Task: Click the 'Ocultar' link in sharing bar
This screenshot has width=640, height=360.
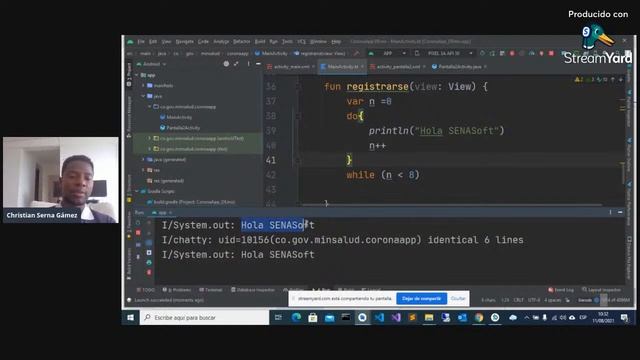Action: click(x=458, y=298)
